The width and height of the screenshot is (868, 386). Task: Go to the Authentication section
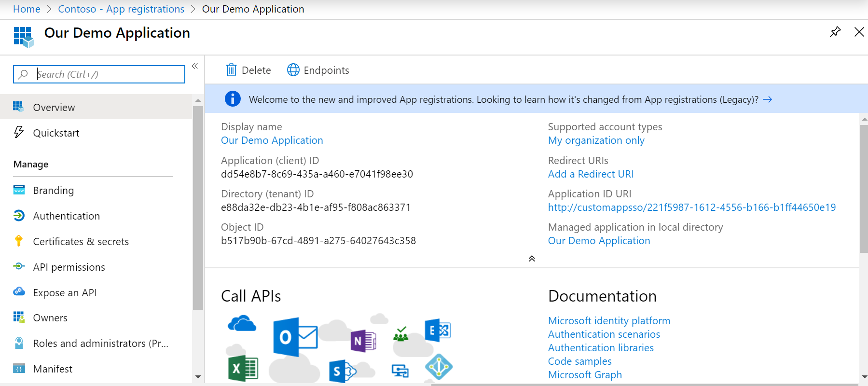96,216
